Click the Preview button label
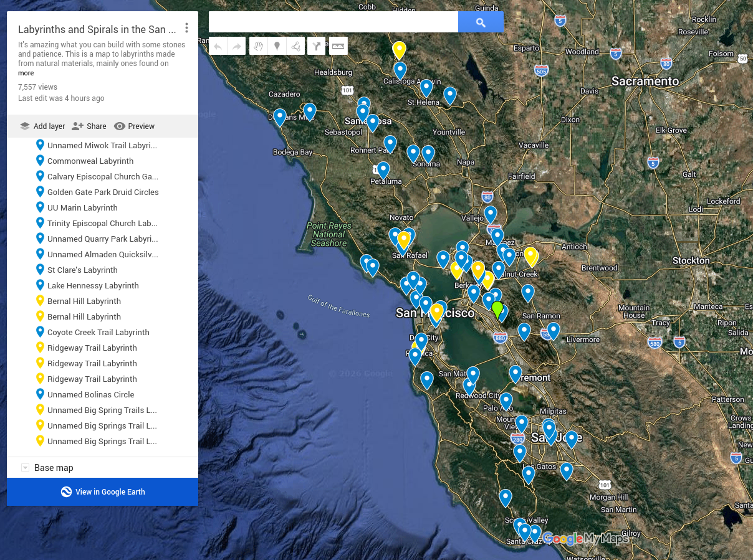753x560 pixels. pos(141,126)
